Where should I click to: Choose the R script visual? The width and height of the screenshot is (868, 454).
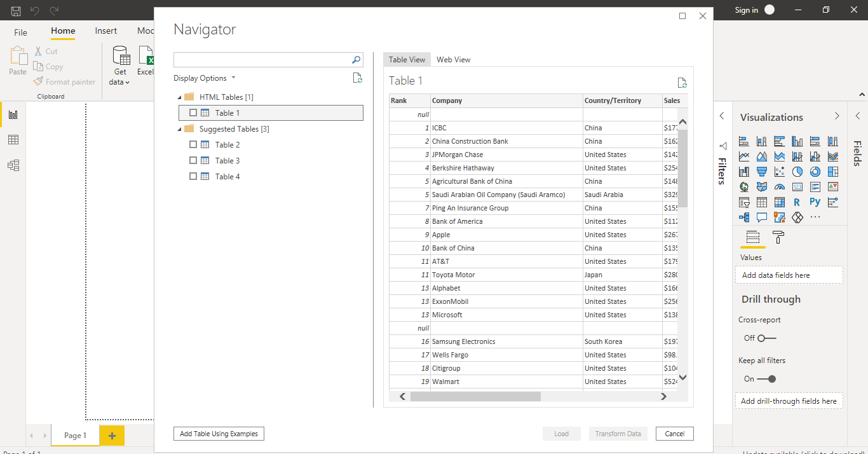(797, 202)
